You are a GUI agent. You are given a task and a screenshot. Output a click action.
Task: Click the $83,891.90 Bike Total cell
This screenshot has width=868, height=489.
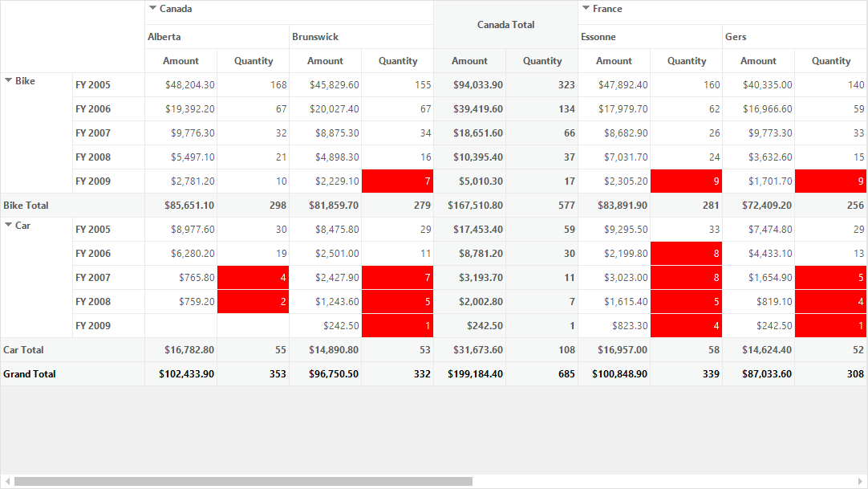pos(614,205)
